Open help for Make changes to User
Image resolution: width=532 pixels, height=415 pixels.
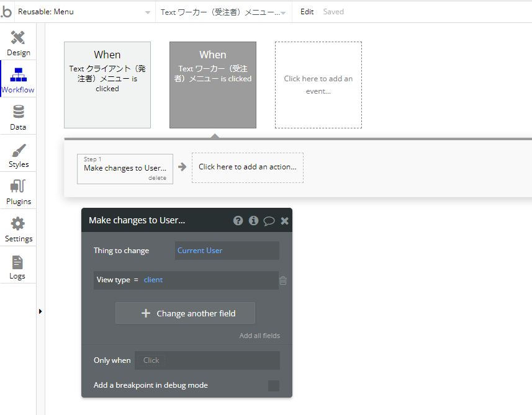tap(238, 221)
